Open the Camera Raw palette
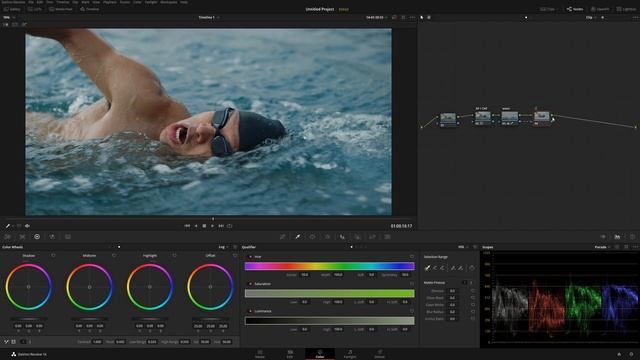The height and width of the screenshot is (360, 640). coord(7,237)
